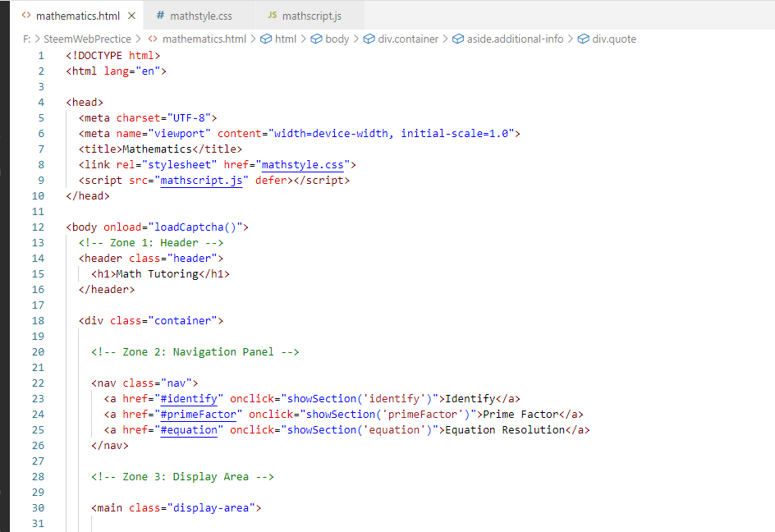775x532 pixels.
Task: Click line number 30 in gutter
Action: coord(38,507)
